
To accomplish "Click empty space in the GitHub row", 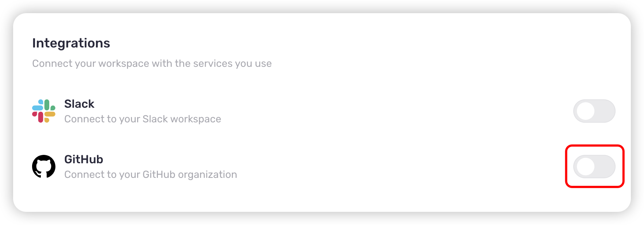I will (x=365, y=167).
